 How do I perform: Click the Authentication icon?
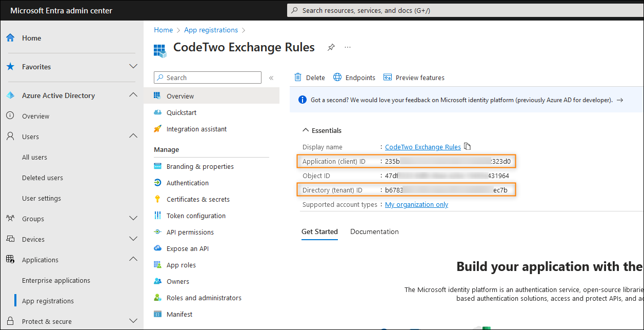[157, 183]
